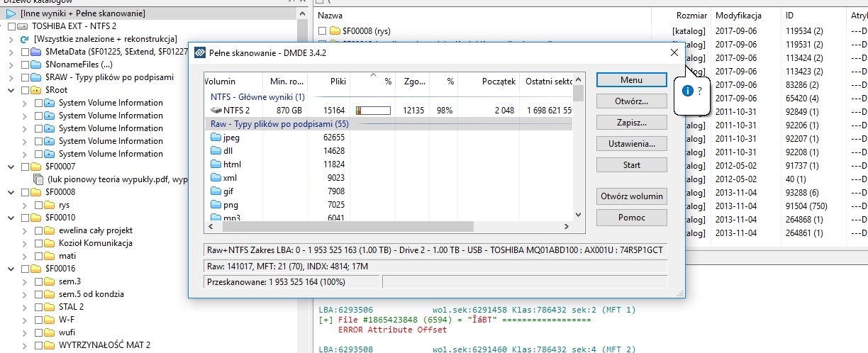Tick the $Root checkbox
Screen dimensions: 868x353
tap(25, 90)
